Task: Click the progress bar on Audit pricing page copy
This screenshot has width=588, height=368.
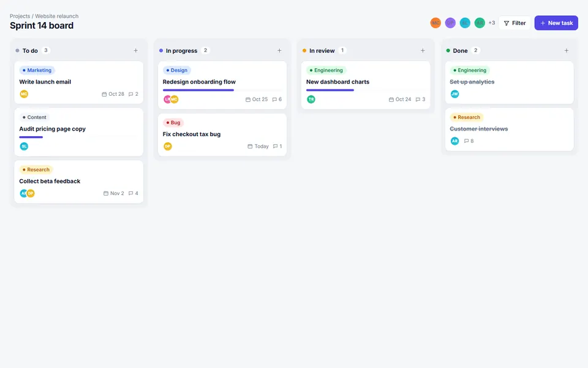Action: tap(79, 137)
